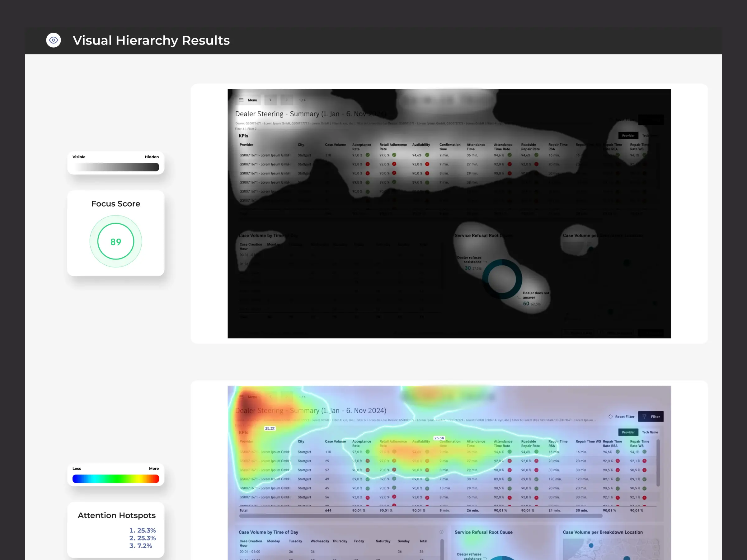Click the Focus Score 89 circular gauge

(115, 241)
